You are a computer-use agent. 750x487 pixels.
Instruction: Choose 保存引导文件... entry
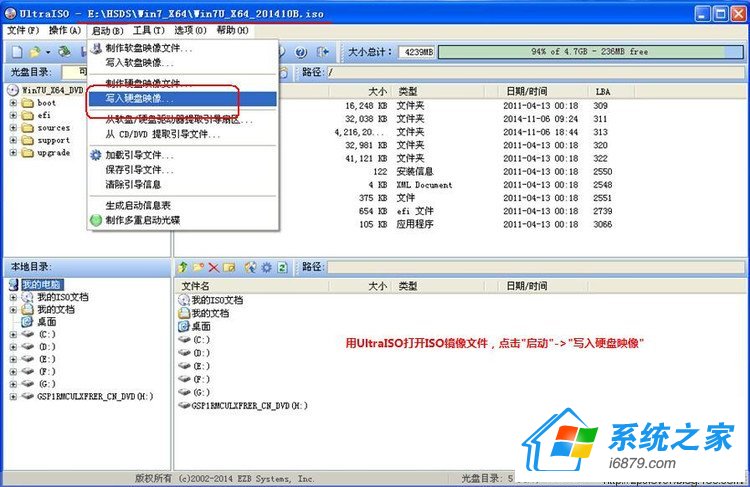pos(183,169)
